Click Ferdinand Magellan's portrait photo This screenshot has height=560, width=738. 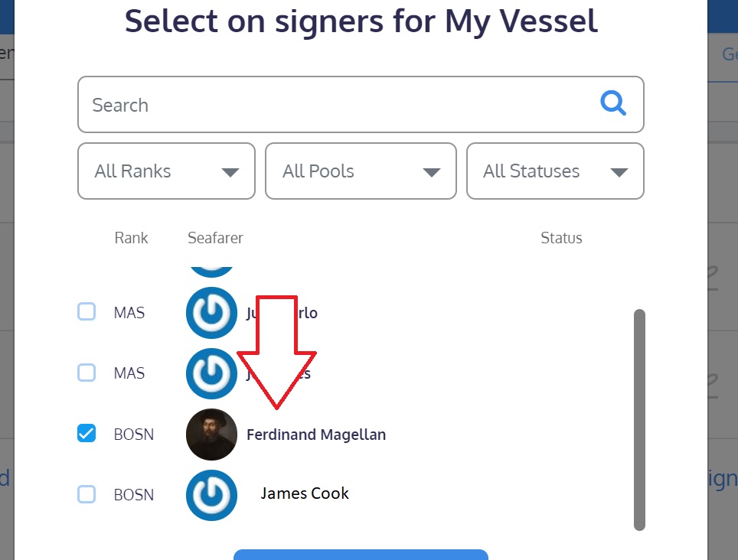[212, 435]
